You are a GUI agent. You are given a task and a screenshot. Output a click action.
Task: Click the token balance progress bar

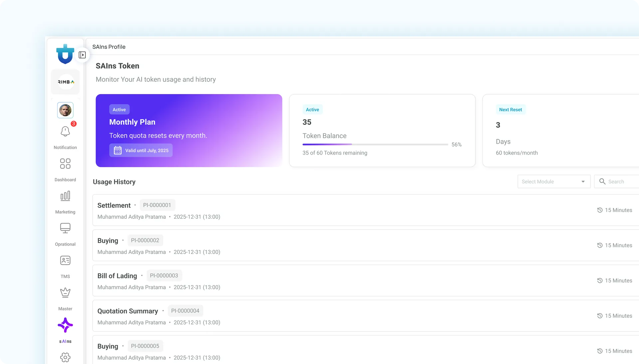[375, 144]
